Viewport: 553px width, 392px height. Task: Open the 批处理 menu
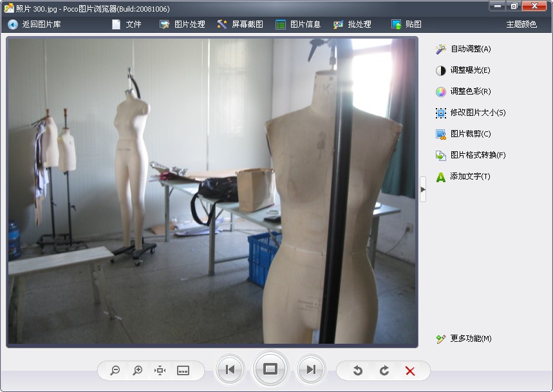click(352, 24)
